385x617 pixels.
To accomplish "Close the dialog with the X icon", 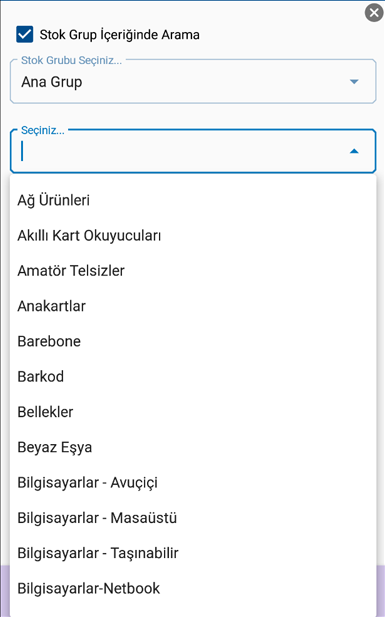I will point(374,13).
